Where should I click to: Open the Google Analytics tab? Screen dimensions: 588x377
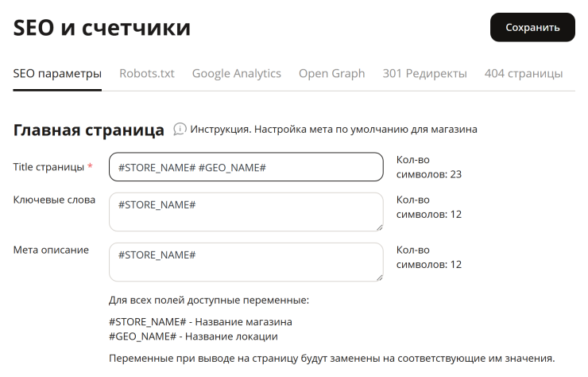237,74
